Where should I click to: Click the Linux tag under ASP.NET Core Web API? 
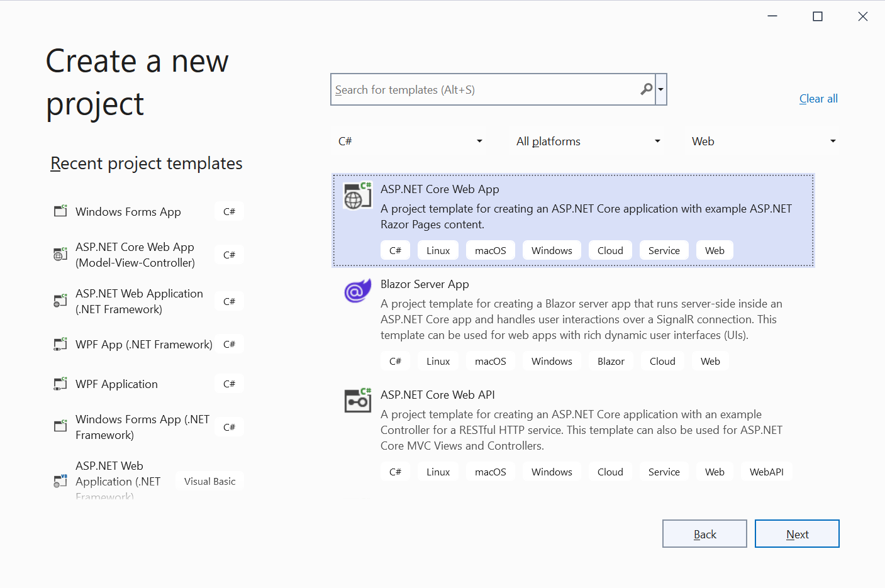[438, 472]
